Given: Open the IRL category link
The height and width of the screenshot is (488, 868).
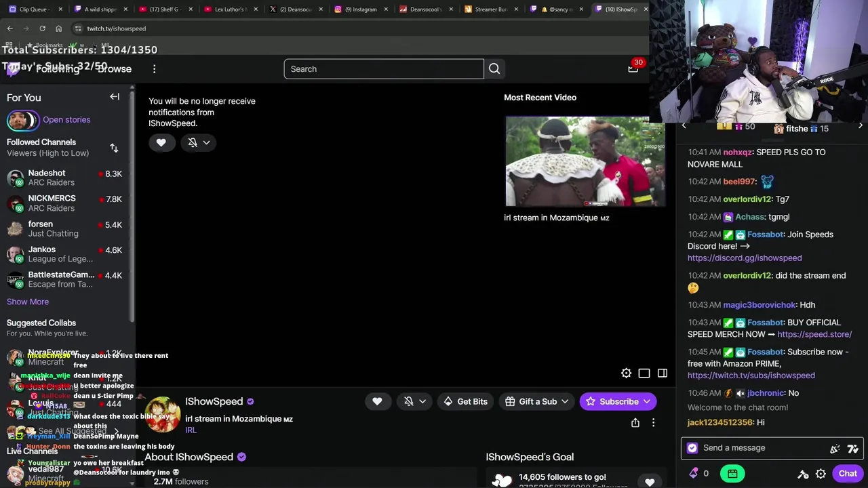Looking at the screenshot, I should [x=191, y=430].
